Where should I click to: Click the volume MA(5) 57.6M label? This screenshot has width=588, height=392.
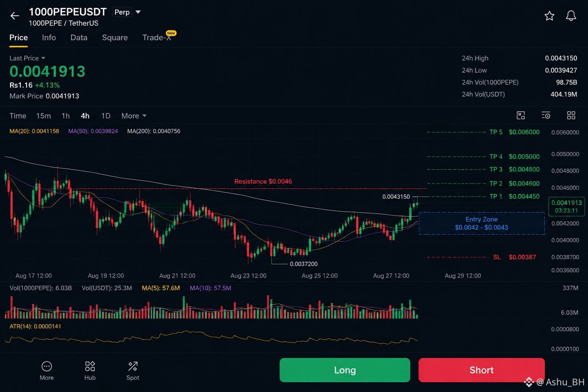pos(161,288)
